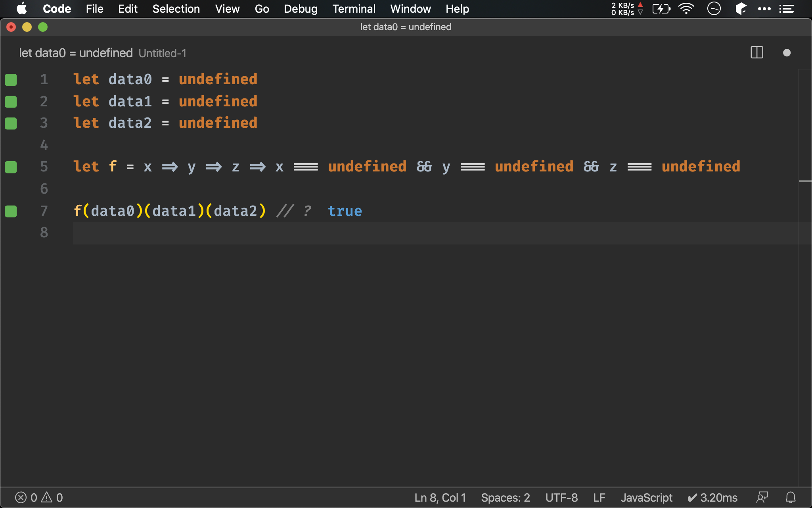
Task: Toggle the green breakpoint on line 5
Action: 11,167
